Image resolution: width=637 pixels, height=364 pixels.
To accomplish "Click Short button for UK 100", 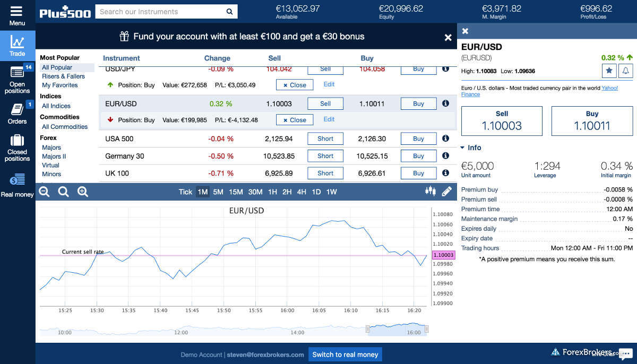I will pos(325,173).
